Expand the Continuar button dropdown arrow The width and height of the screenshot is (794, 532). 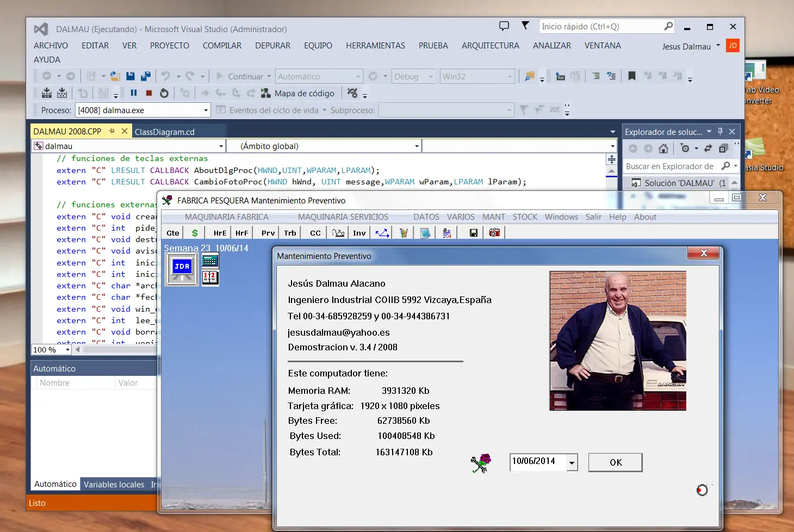click(x=269, y=77)
